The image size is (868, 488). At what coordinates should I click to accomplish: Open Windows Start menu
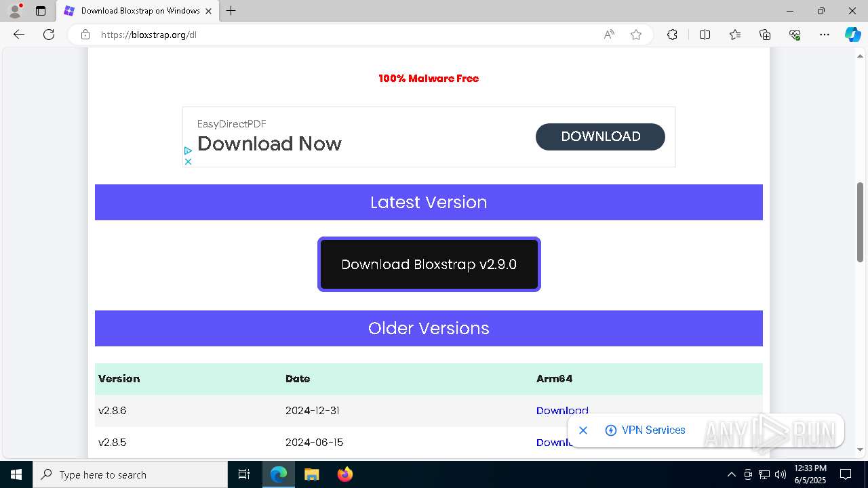click(x=16, y=474)
